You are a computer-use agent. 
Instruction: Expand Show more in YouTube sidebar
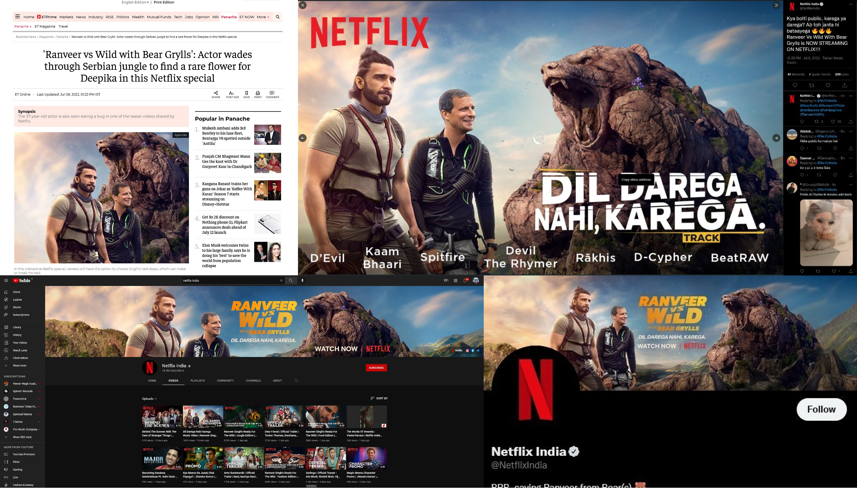(19, 366)
